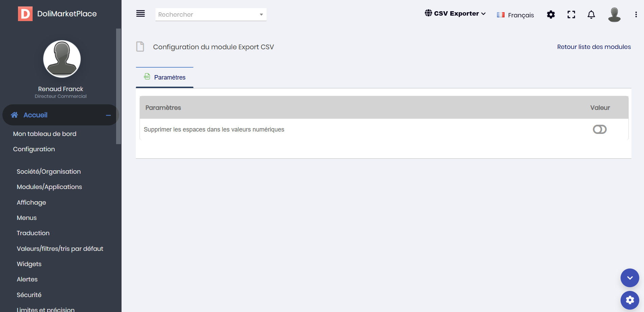Click the Retour liste des modules link
Screen dimensions: 644x312
click(x=594, y=47)
